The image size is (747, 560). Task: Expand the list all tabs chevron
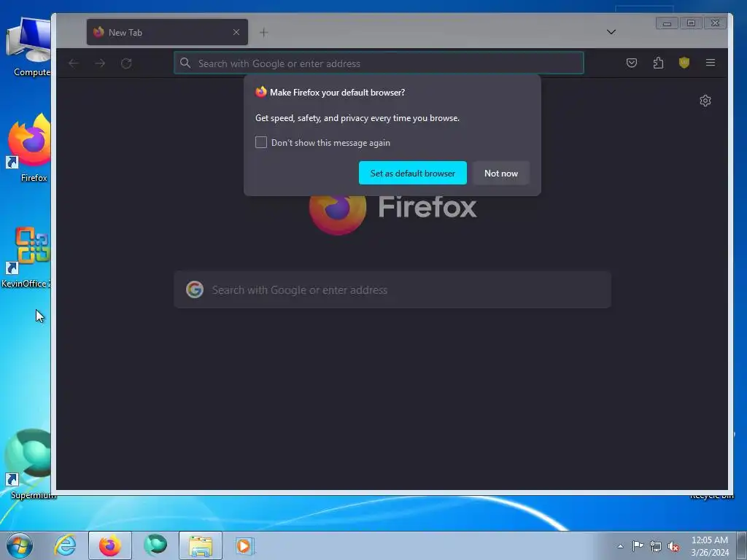tap(611, 32)
